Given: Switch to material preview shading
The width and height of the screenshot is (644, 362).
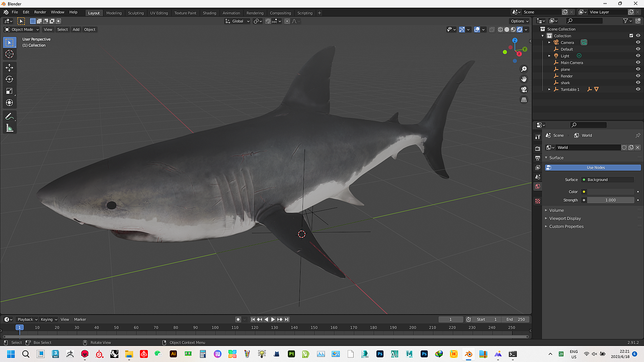Looking at the screenshot, I should point(513,29).
